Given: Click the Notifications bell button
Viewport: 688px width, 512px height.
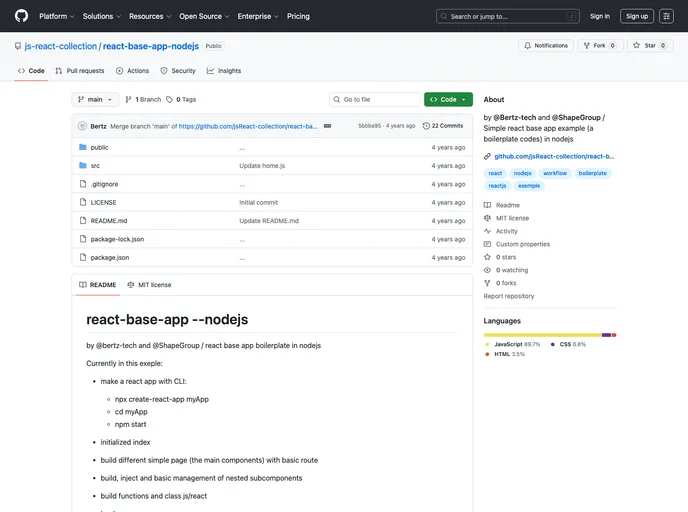Looking at the screenshot, I should click(x=546, y=46).
